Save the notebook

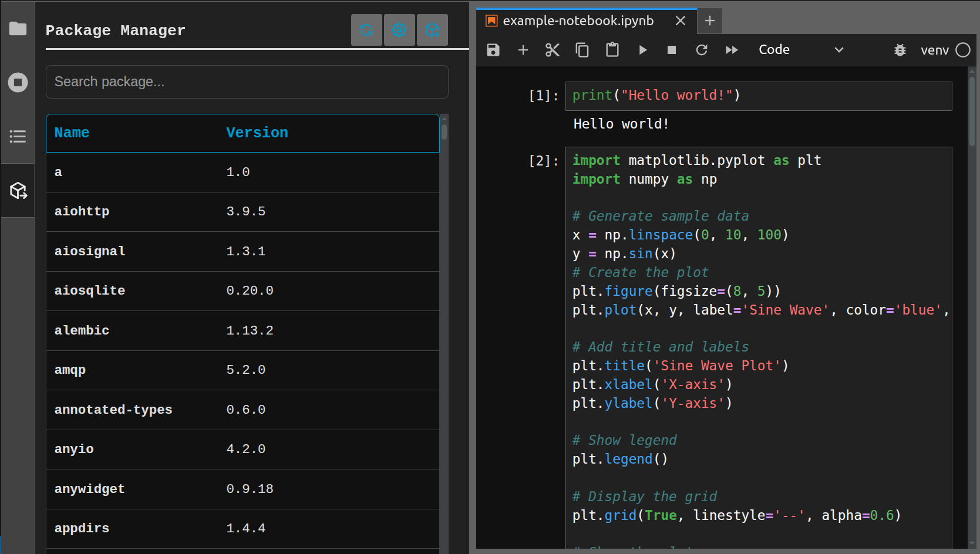pos(493,50)
